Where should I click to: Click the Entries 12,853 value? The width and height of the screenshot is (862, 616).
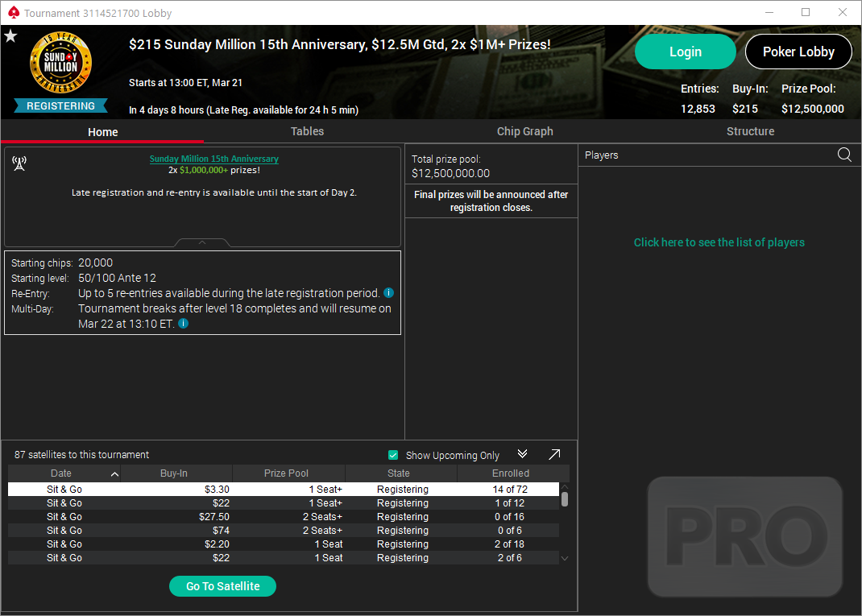pos(698,109)
